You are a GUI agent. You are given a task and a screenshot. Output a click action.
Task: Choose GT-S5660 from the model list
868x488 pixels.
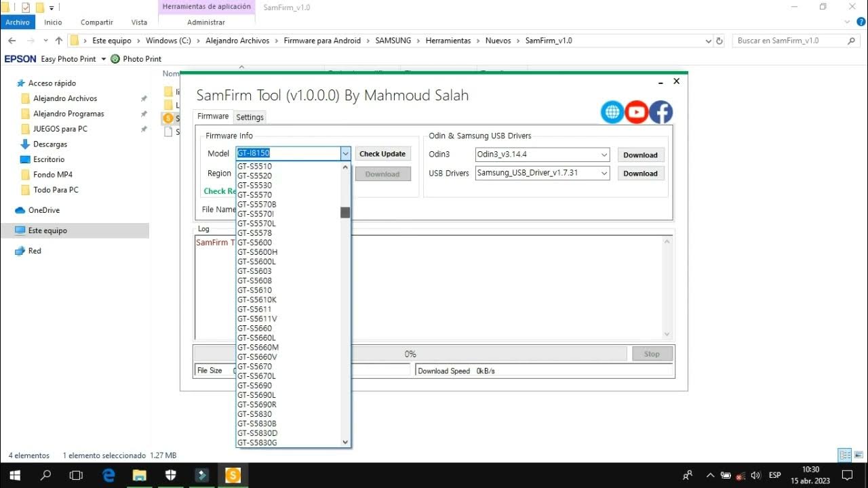click(x=288, y=328)
